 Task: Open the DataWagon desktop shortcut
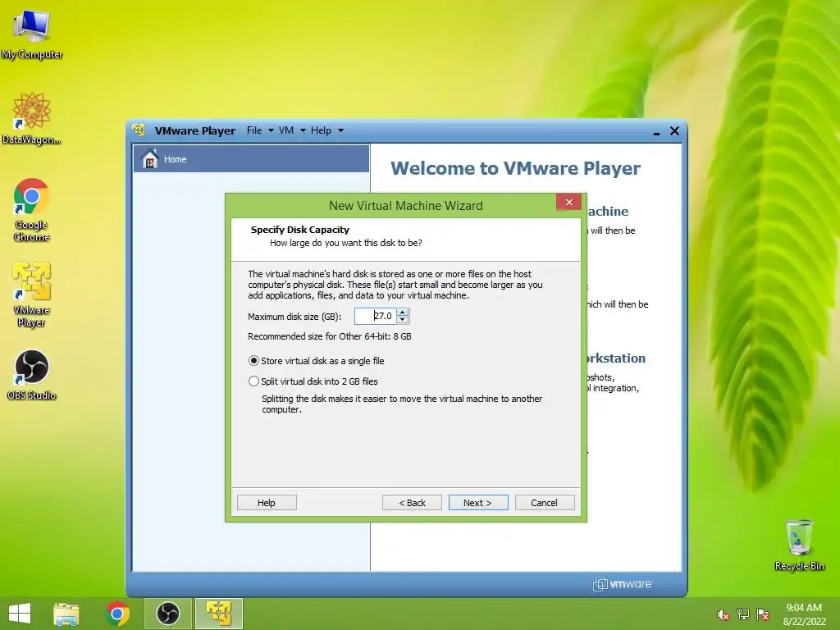pos(32,118)
